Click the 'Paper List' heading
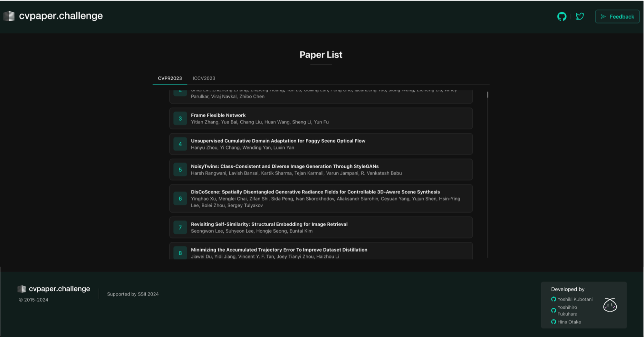The width and height of the screenshot is (644, 337). pyautogui.click(x=321, y=55)
